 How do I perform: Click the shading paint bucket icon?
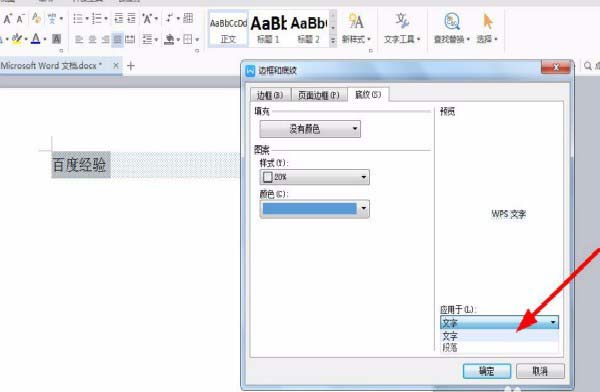click(170, 39)
